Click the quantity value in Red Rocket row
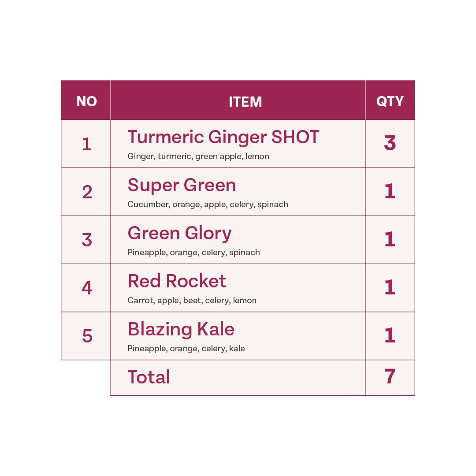The width and height of the screenshot is (476, 476). coord(390,288)
